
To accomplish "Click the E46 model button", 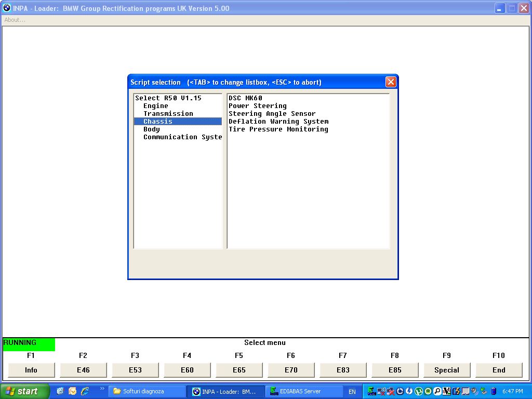I will coord(83,370).
